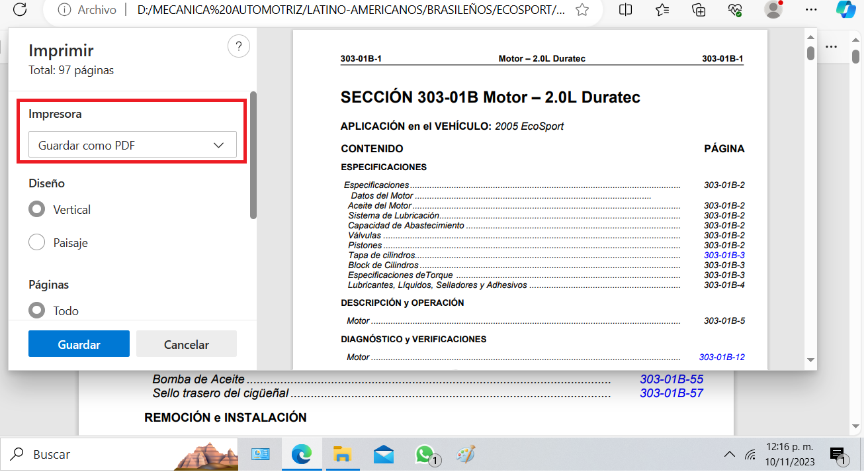Click preview scroll down arrow

point(810,360)
